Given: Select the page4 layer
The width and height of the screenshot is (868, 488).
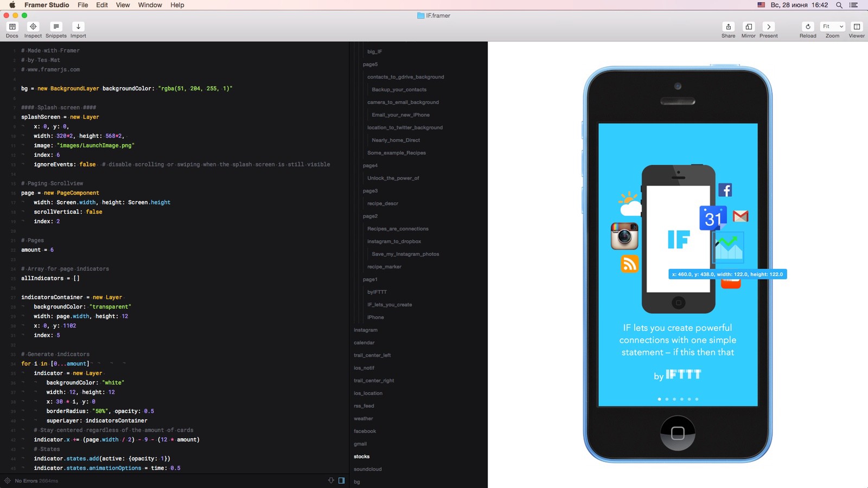Looking at the screenshot, I should (x=370, y=165).
